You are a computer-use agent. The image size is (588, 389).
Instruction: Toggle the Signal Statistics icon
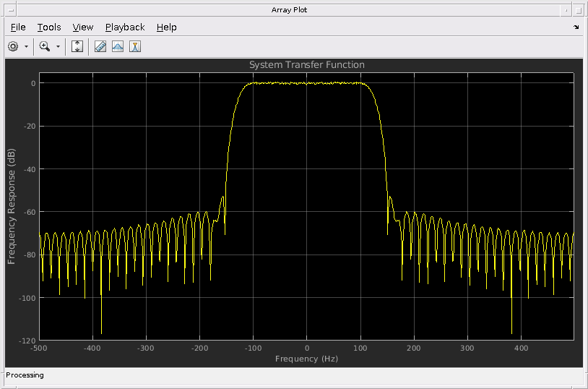pyautogui.click(x=118, y=46)
